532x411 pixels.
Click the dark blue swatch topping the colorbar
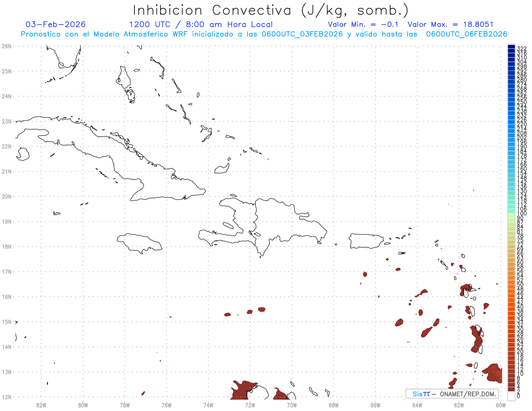tap(511, 47)
